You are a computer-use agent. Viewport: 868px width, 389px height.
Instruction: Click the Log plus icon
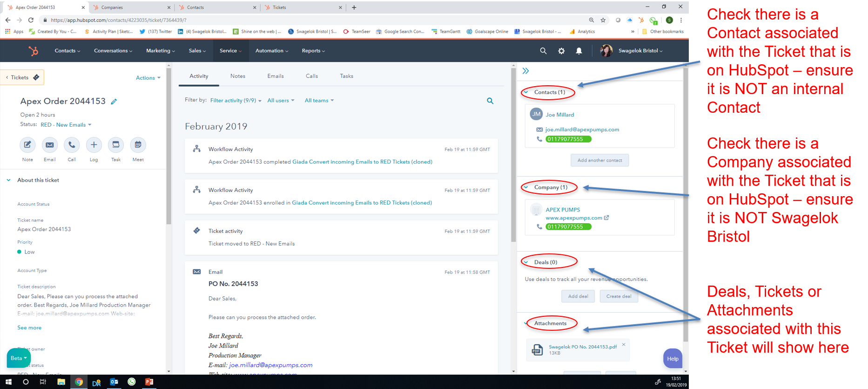(94, 145)
